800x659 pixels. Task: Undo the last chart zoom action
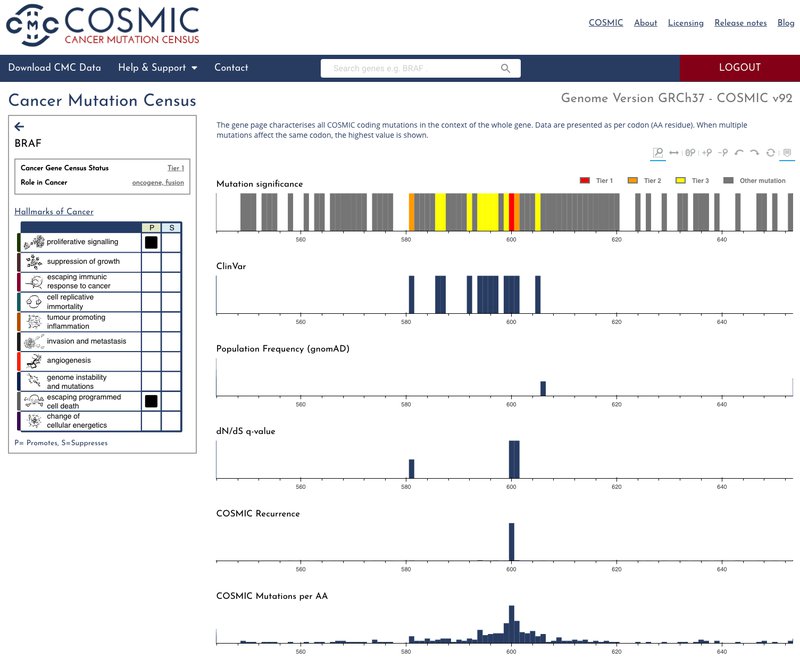click(x=738, y=153)
